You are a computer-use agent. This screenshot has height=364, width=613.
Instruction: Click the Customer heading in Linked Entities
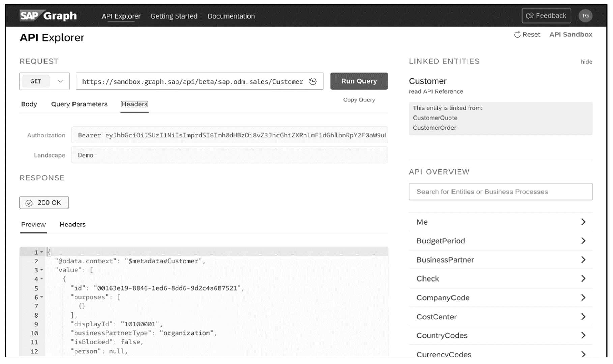click(428, 81)
